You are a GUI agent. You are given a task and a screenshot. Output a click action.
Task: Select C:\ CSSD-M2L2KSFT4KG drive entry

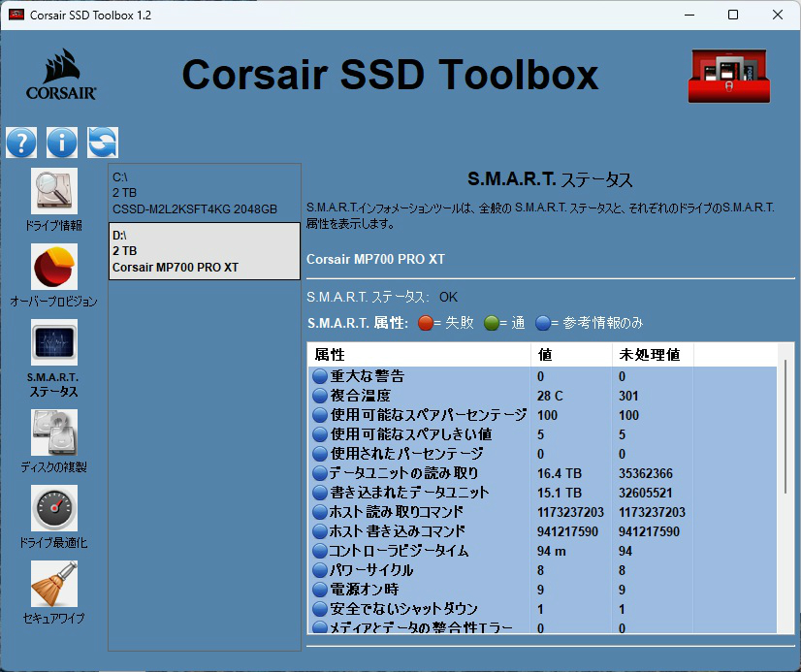(x=205, y=193)
